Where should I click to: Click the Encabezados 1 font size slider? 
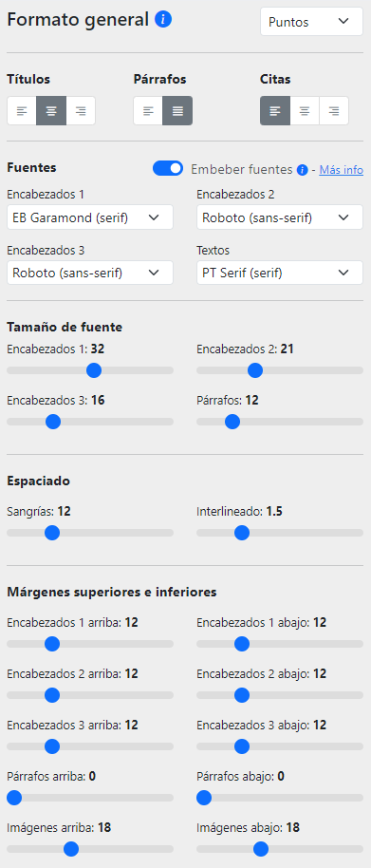point(90,370)
